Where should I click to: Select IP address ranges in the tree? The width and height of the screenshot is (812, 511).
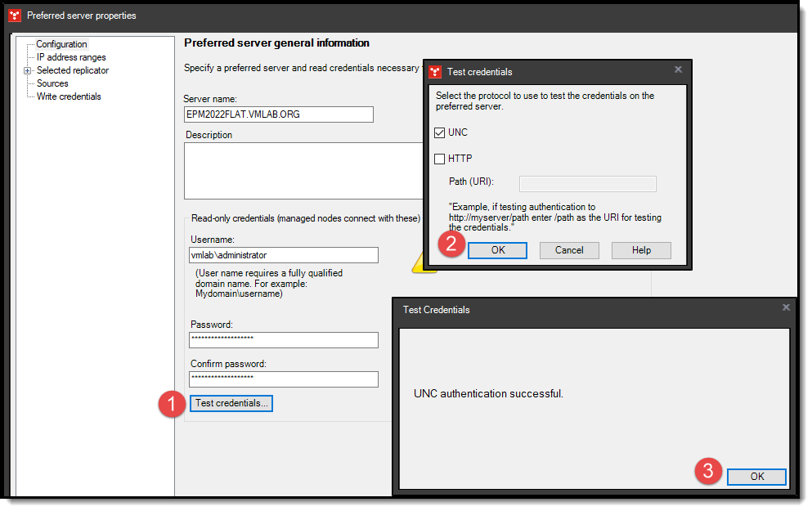(70, 57)
